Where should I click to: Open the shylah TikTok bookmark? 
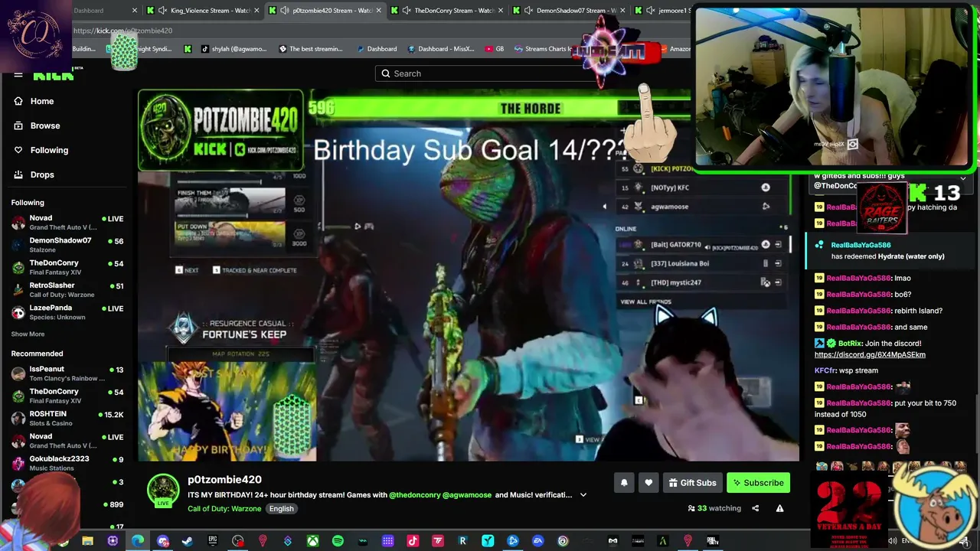234,49
